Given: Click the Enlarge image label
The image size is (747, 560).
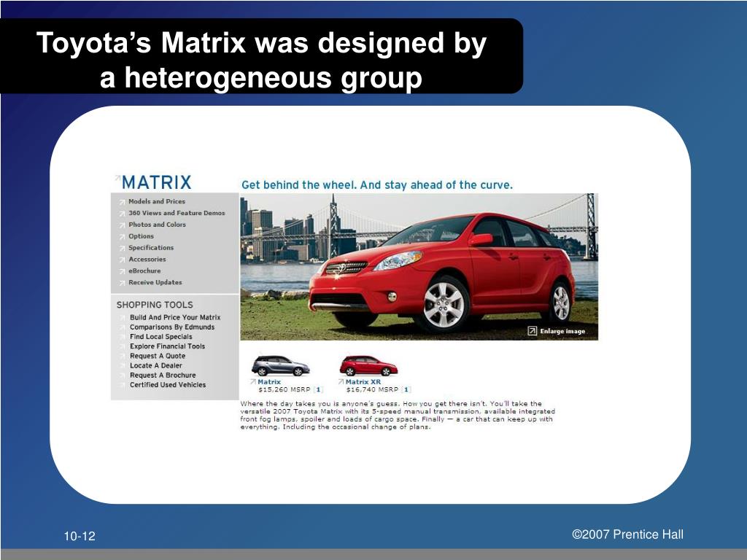Looking at the screenshot, I should point(562,332).
